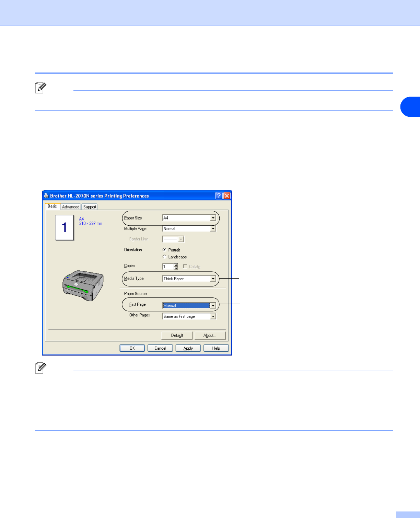This screenshot has height=518, width=420.
Task: Click the Default button
Action: 177,335
